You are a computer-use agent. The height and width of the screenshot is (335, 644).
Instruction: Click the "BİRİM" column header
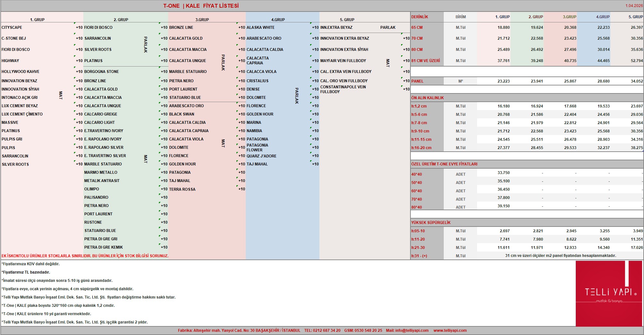[x=461, y=17]
